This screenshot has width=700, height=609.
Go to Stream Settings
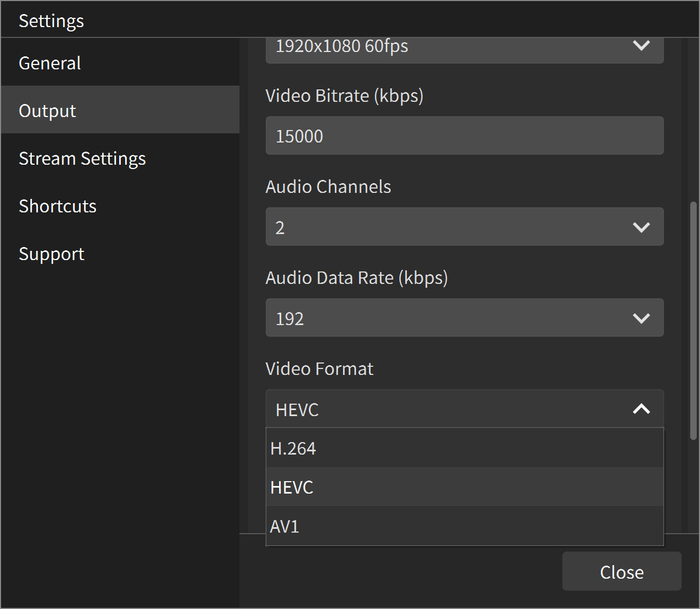(x=82, y=158)
